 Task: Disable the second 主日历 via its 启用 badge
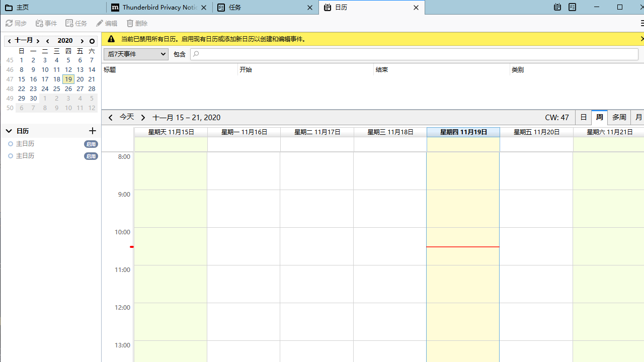[x=91, y=156]
